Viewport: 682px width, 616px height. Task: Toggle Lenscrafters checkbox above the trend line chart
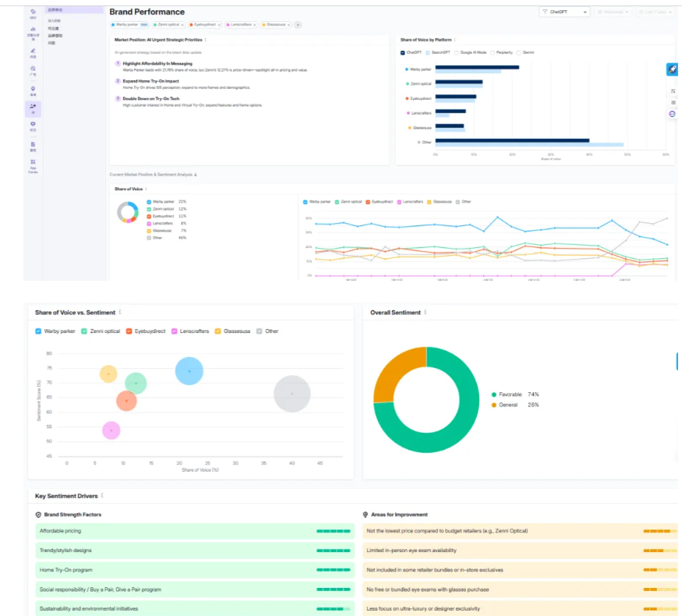coord(399,202)
